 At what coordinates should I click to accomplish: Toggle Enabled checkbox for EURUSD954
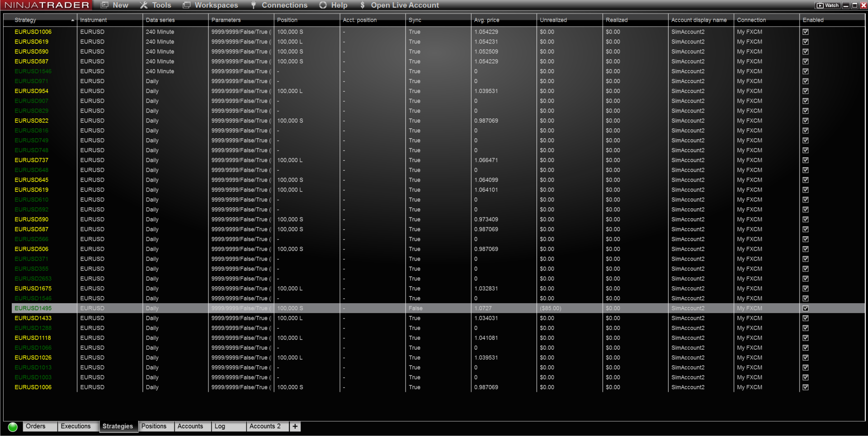pos(806,91)
